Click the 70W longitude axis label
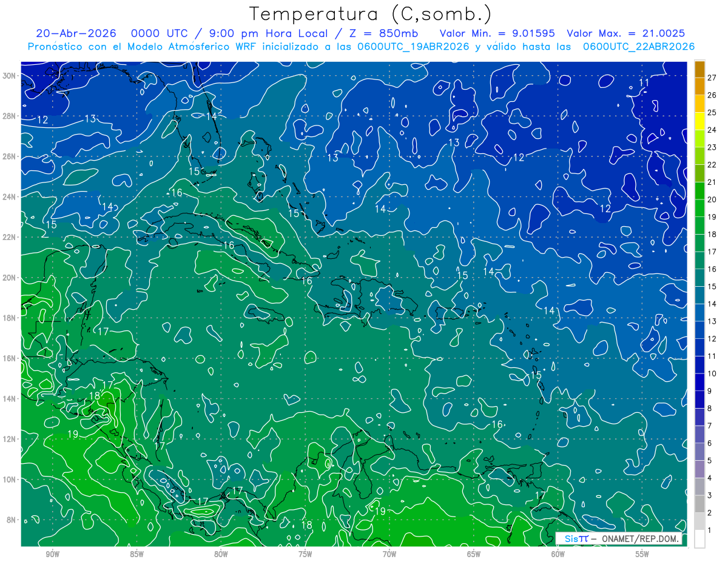The height and width of the screenshot is (562, 728). (389, 554)
